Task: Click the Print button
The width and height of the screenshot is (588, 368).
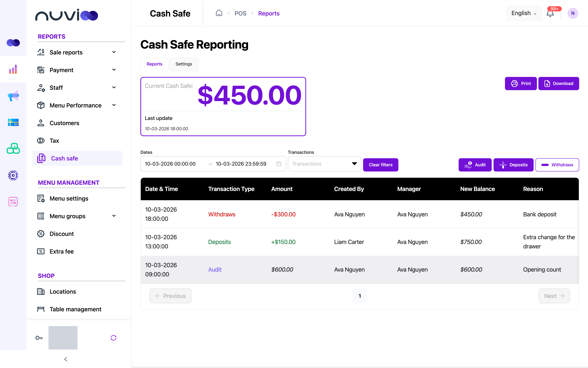Action: coord(521,84)
